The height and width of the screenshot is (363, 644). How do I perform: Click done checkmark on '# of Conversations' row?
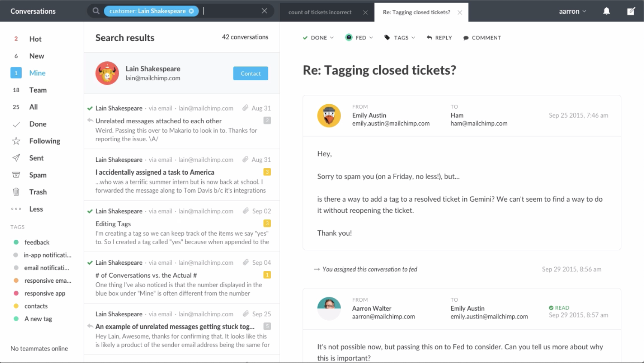pos(90,263)
